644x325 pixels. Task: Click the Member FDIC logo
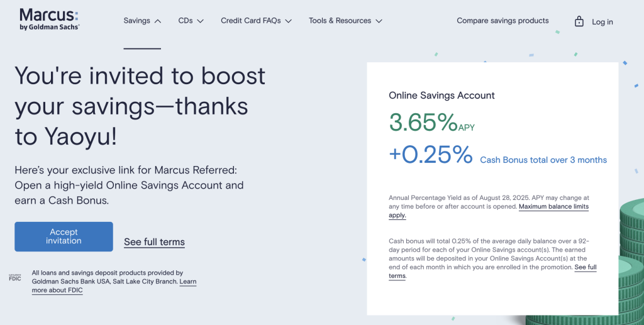pos(14,277)
